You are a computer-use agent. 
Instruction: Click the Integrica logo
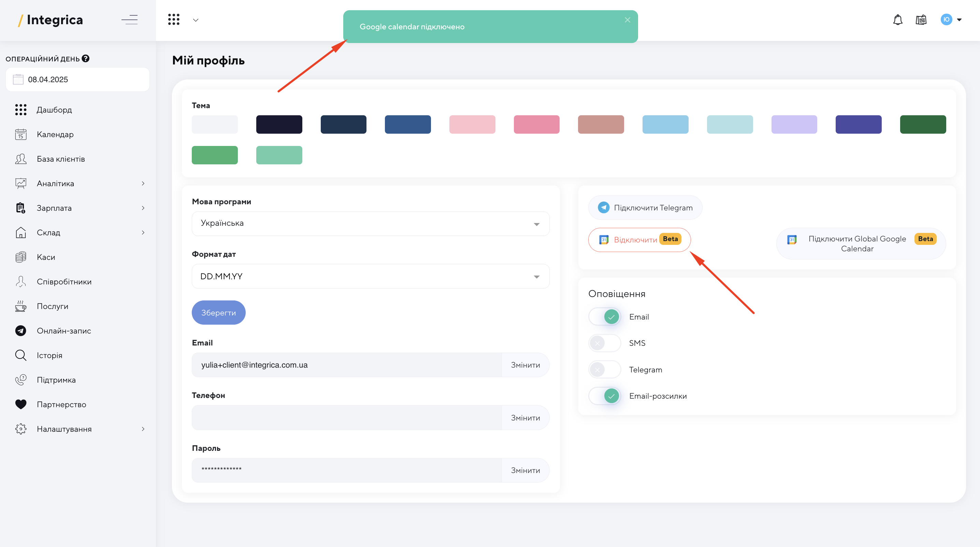click(x=50, y=20)
